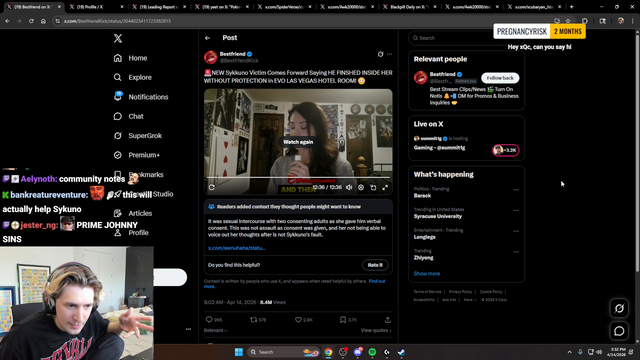
Task: Click the Rate it button
Action: point(375,265)
